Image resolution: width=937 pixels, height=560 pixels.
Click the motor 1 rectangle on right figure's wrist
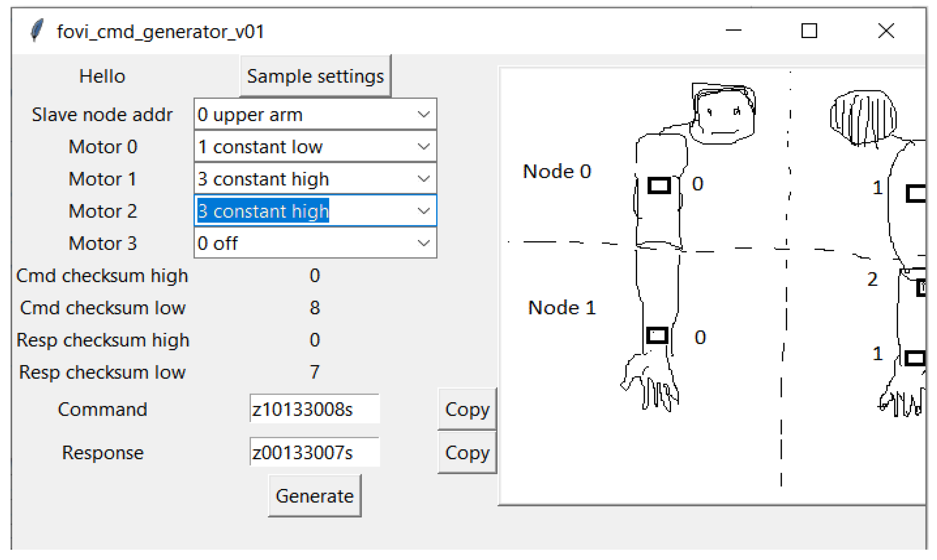915,358
